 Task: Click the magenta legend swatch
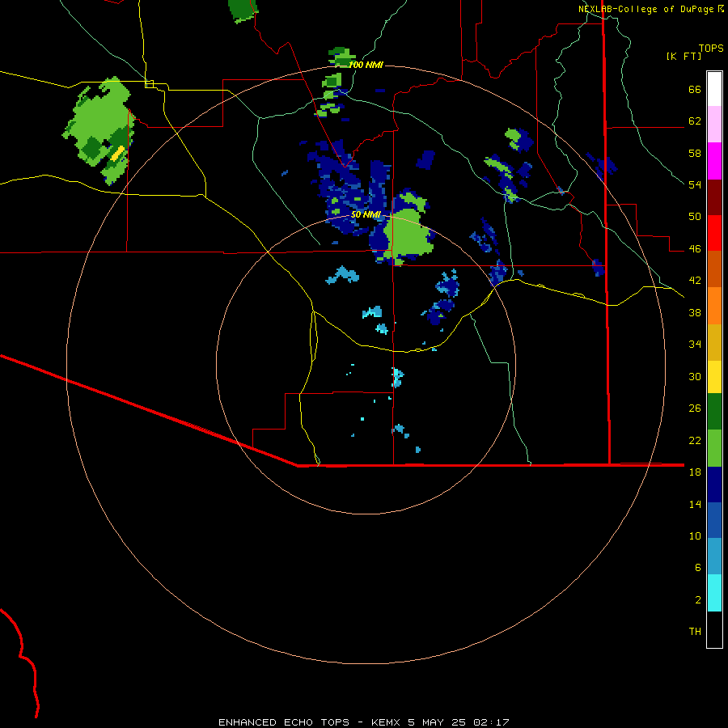tap(714, 161)
